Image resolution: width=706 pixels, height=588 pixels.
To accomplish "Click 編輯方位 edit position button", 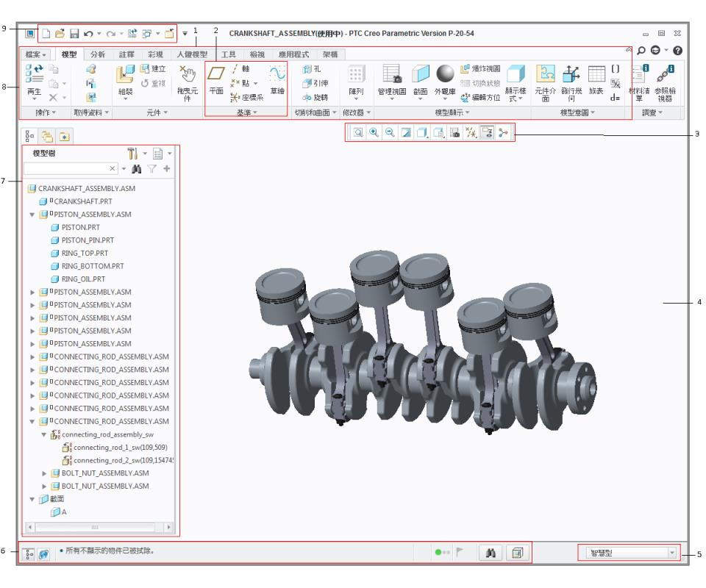I will 480,97.
